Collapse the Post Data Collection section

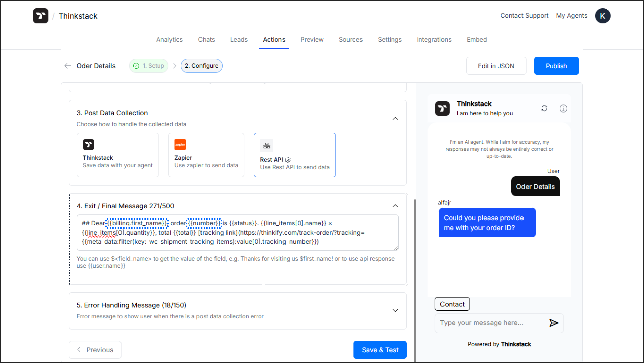(395, 118)
